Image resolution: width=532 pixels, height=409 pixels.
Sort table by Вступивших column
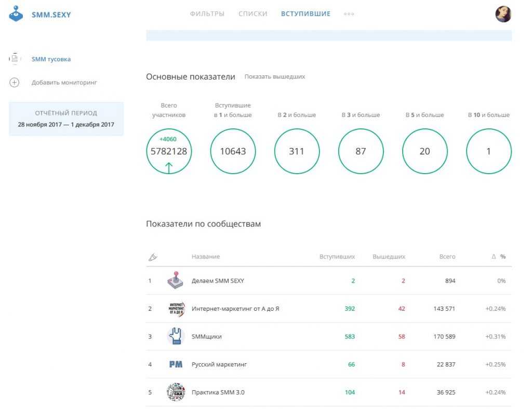pyautogui.click(x=337, y=257)
